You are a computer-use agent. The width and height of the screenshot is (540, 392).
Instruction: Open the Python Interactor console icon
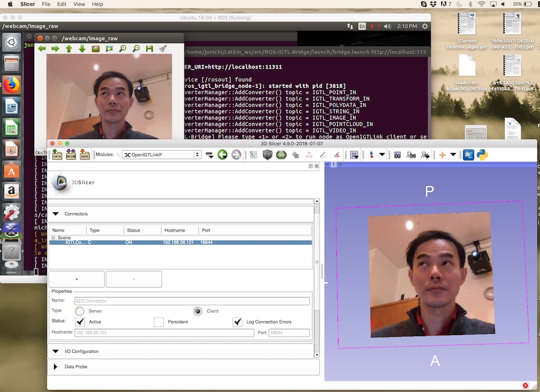[x=483, y=154]
